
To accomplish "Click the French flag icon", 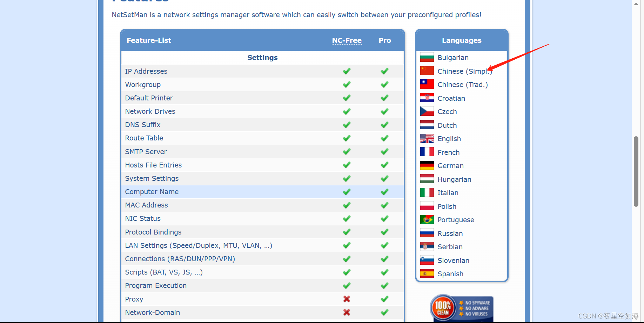I will click(427, 152).
